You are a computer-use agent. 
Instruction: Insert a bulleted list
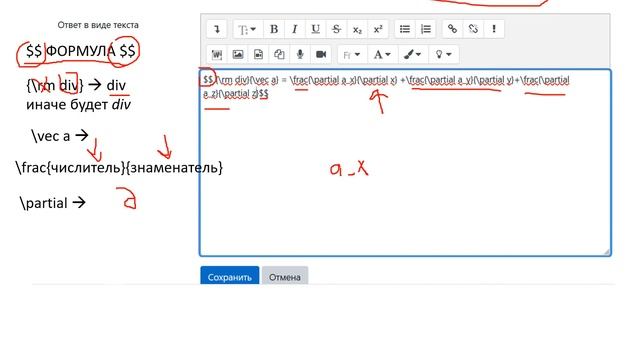404,29
